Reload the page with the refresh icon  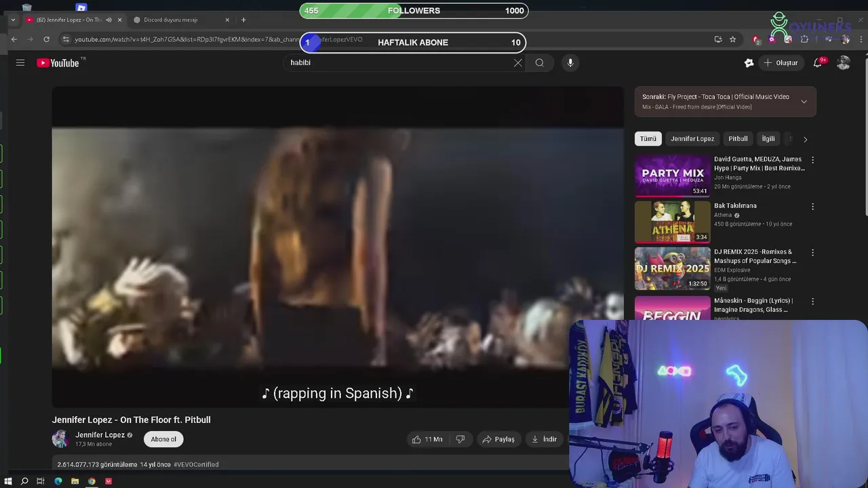46,39
